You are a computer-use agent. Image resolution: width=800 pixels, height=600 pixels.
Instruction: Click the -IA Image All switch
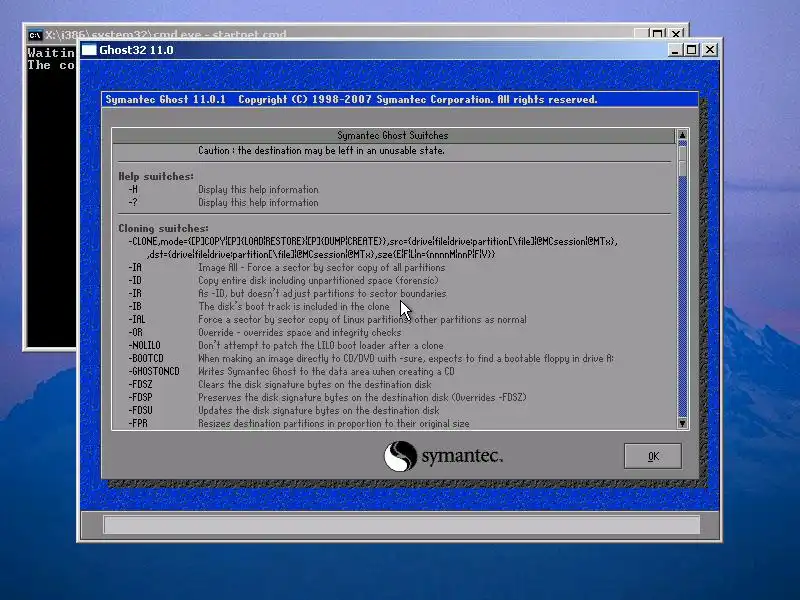pos(286,267)
